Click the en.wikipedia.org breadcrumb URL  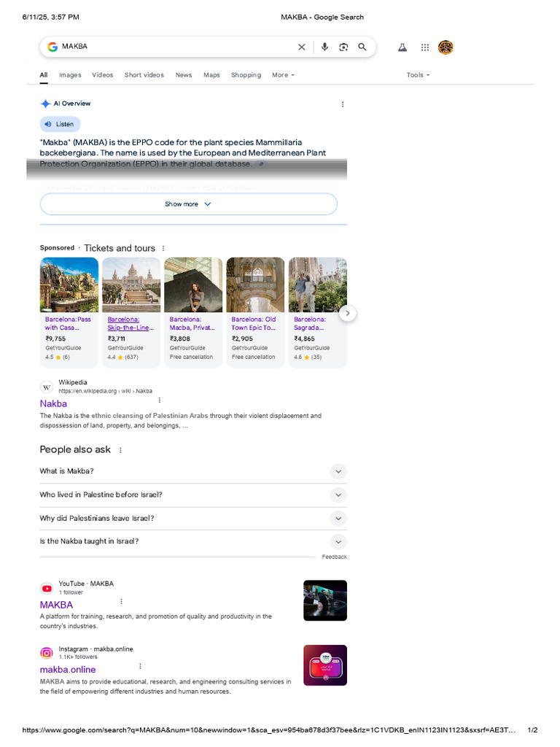click(105, 391)
